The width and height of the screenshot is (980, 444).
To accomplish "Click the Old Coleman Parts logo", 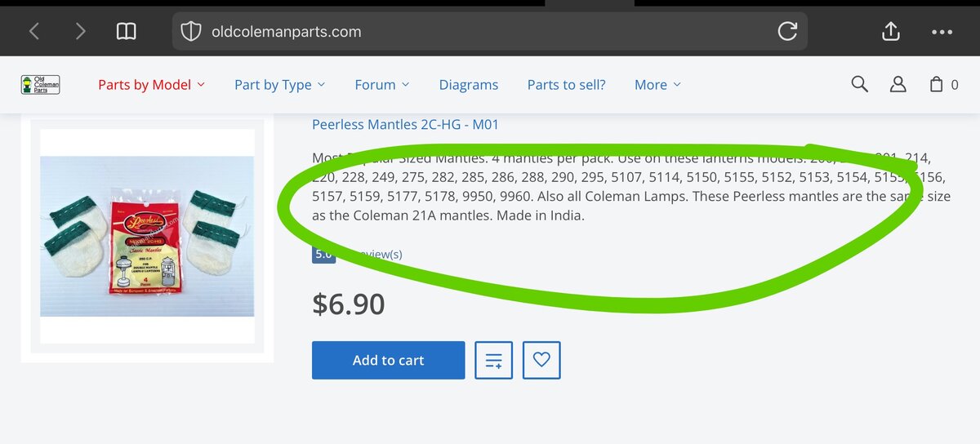I will coord(40,85).
